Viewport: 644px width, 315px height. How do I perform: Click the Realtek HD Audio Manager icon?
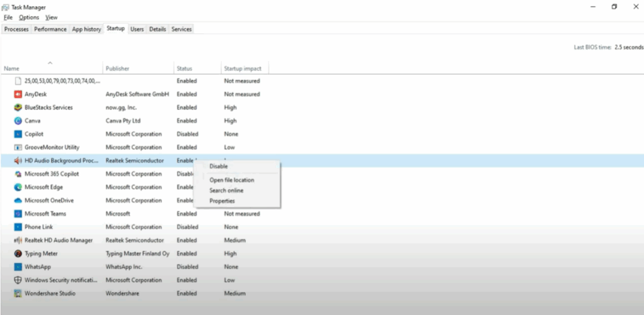[18, 240]
